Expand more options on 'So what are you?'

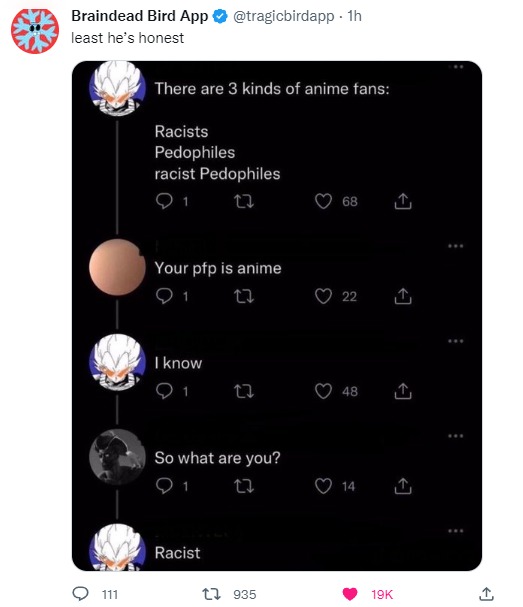455,436
